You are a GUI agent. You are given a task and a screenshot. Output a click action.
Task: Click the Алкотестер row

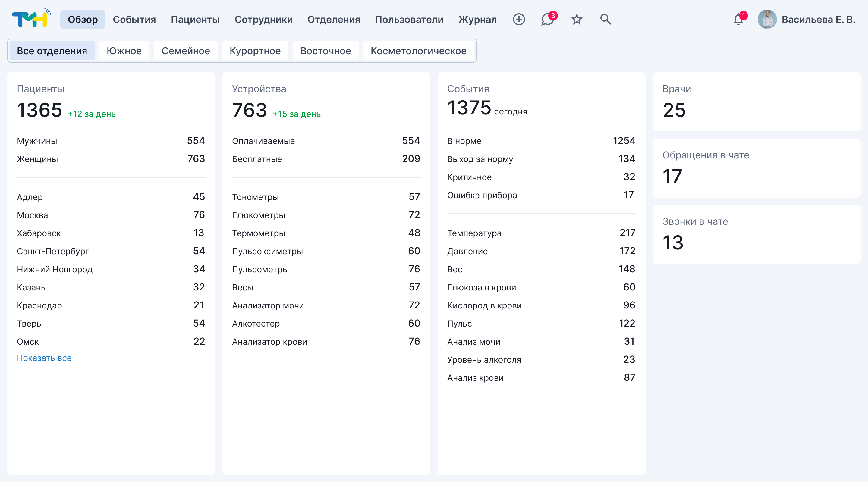tap(326, 324)
